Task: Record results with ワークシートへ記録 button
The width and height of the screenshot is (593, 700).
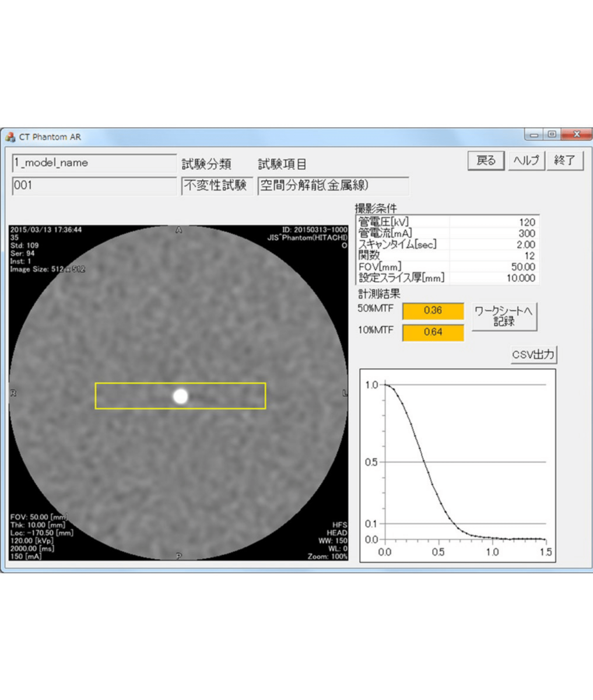Action: (504, 317)
